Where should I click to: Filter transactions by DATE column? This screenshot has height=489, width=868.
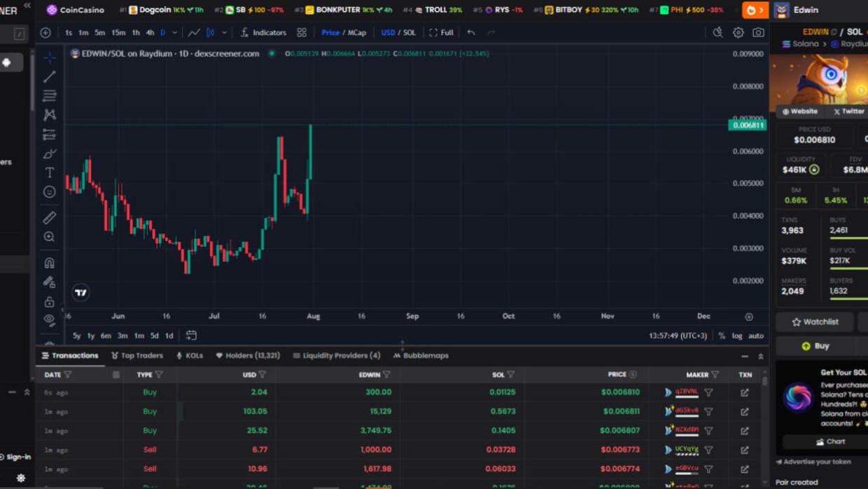67,375
